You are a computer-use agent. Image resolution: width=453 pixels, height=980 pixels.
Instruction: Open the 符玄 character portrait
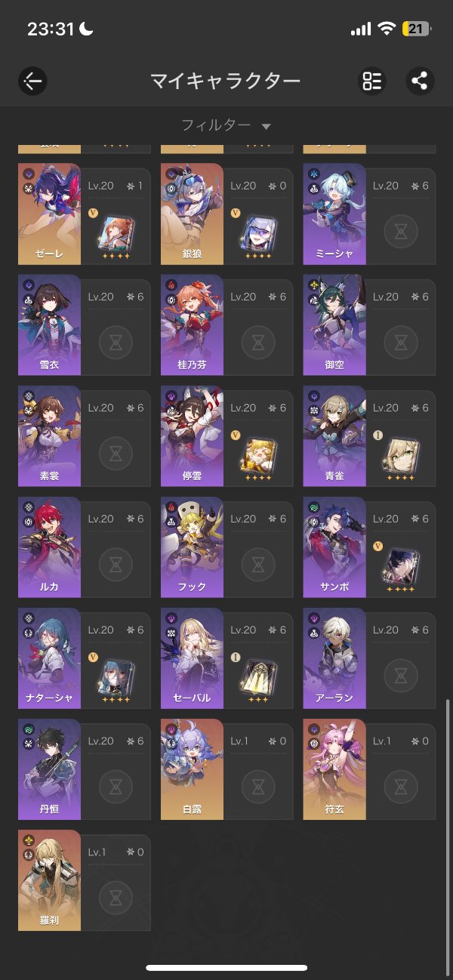tap(334, 769)
